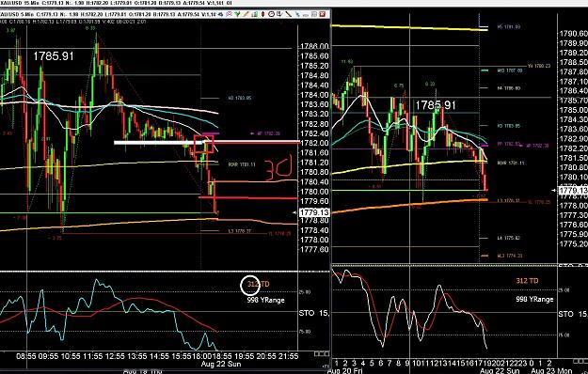The width and height of the screenshot is (588, 374).
Task: Click the STO 15 label in left indicator panel
Action: pyautogui.click(x=314, y=313)
